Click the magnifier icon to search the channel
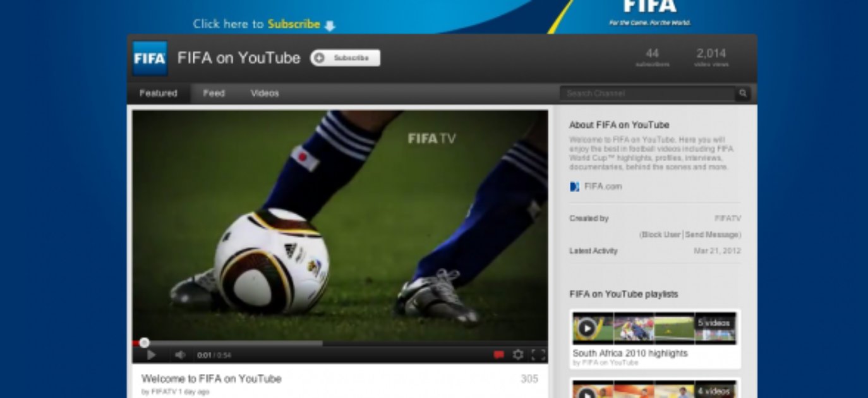This screenshot has height=398, width=868. click(x=743, y=93)
